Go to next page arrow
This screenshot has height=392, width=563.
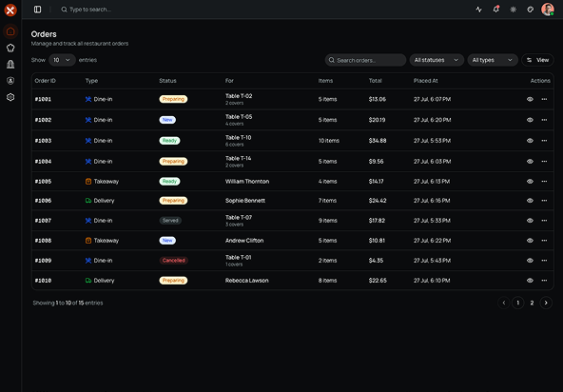pyautogui.click(x=546, y=303)
